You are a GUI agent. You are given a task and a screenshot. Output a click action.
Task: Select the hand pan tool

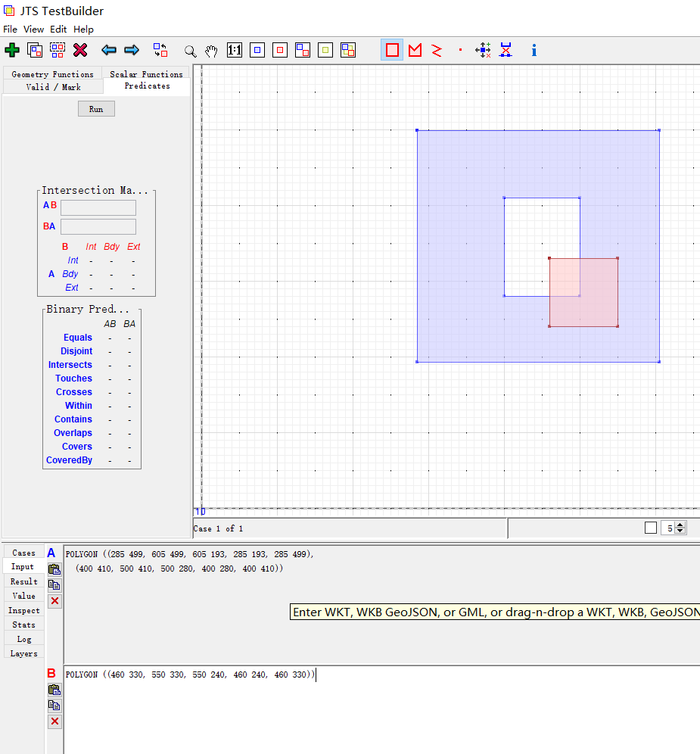tap(212, 51)
